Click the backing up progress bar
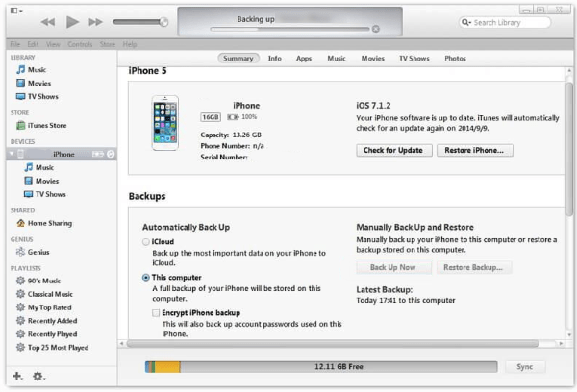This screenshot has width=577, height=392. [289, 29]
